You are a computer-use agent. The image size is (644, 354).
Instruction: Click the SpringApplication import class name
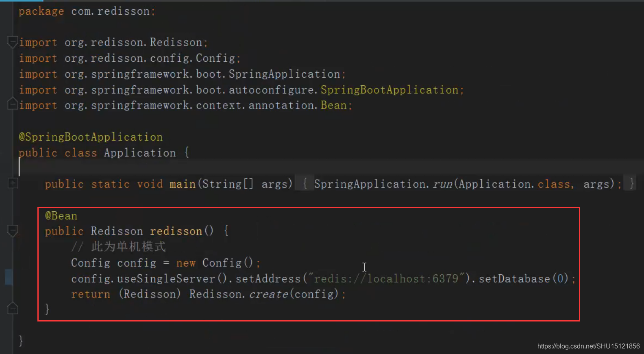click(x=284, y=74)
